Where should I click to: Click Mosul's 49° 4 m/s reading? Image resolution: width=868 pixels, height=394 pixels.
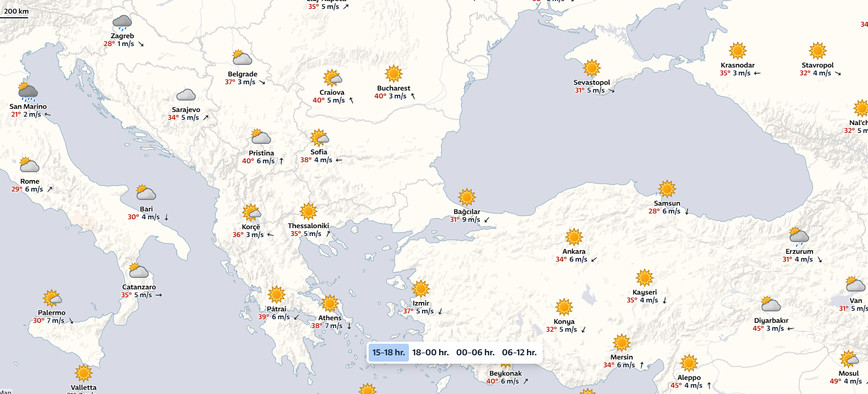coord(846,381)
